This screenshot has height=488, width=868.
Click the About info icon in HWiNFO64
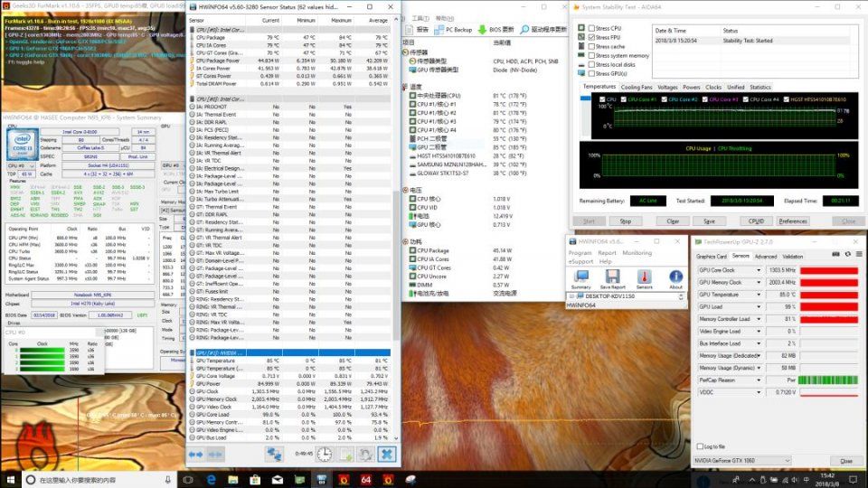coord(675,277)
